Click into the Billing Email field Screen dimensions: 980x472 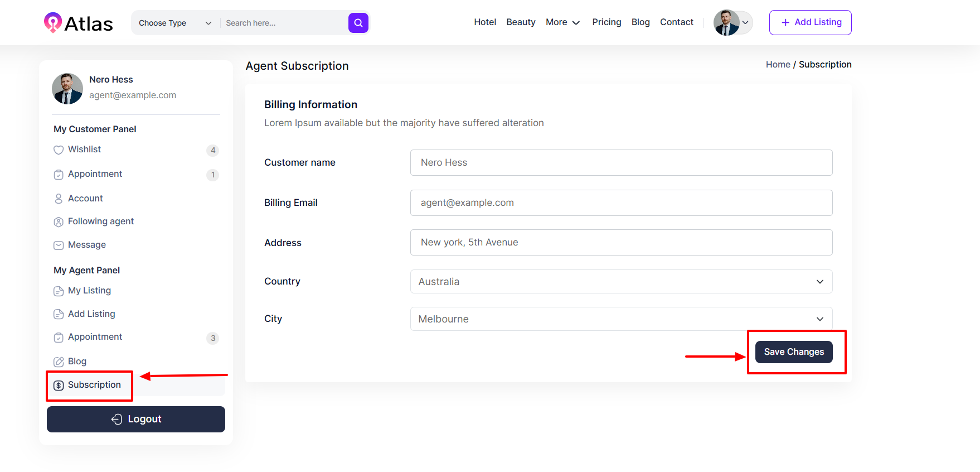(x=621, y=203)
